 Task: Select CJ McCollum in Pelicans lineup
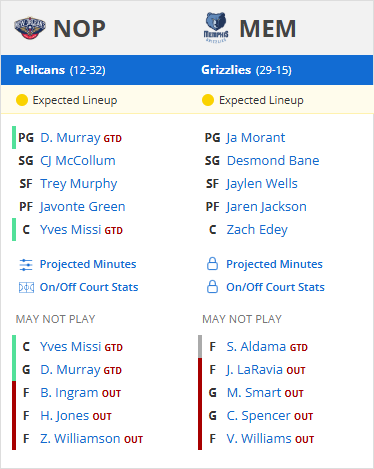click(78, 161)
